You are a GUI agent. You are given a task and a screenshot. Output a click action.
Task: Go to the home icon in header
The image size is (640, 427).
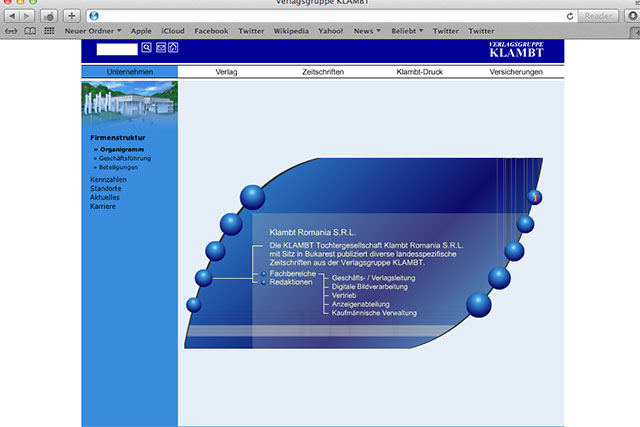pyautogui.click(x=173, y=47)
